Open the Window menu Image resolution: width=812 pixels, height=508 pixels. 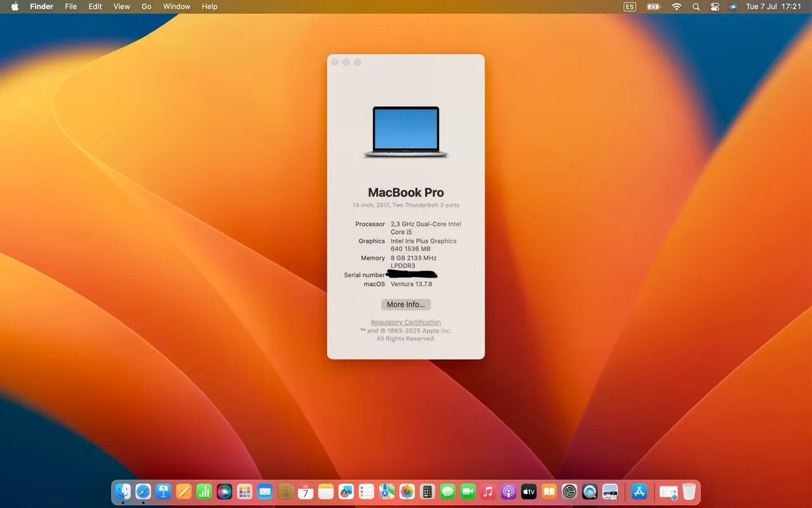tap(177, 6)
